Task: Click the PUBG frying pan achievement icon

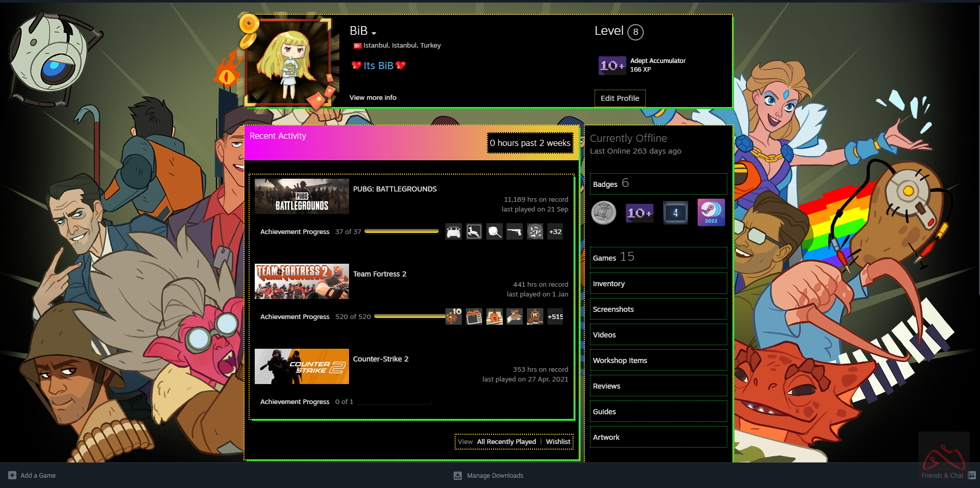Action: click(x=494, y=232)
